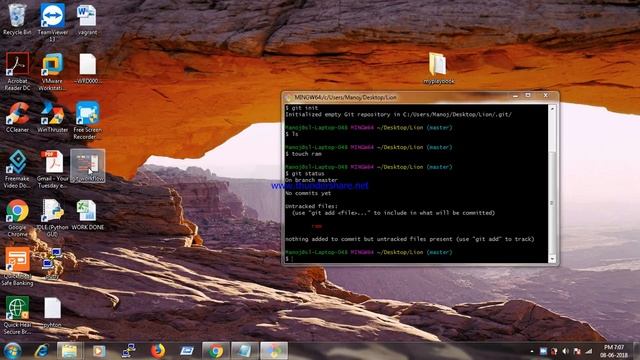
Task: Launch Google Chrome desktop shortcut
Action: (x=17, y=218)
